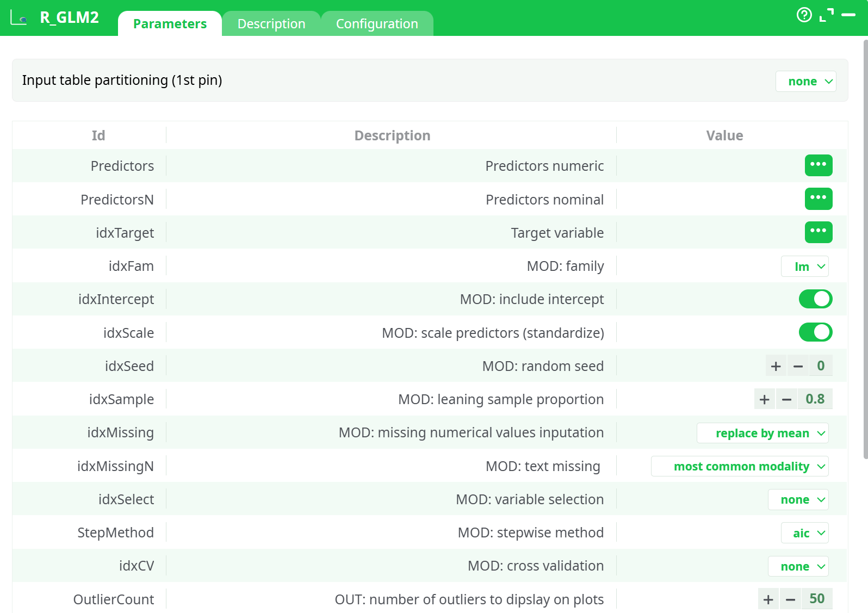Open the variable selection none dropdown
Image resolution: width=868 pixels, height=613 pixels.
(x=798, y=499)
